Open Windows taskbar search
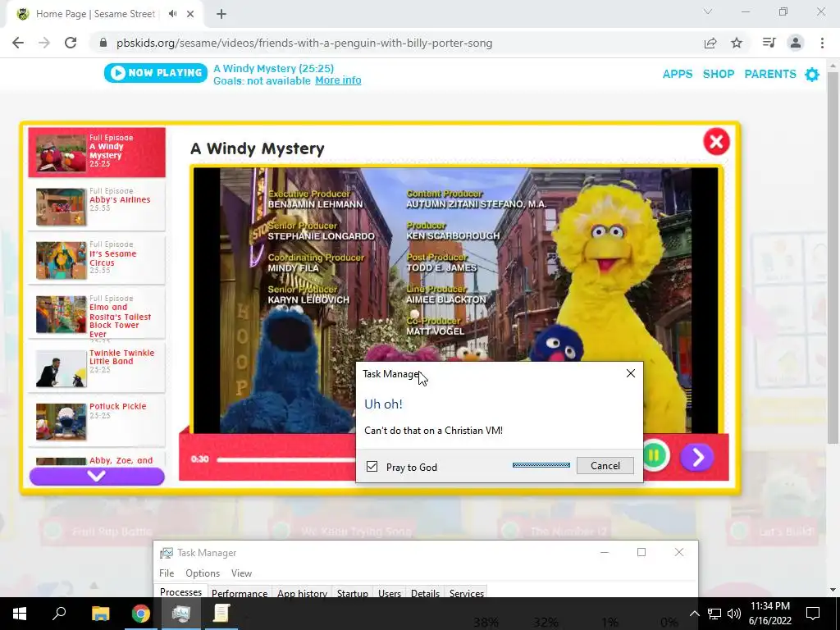The image size is (840, 630). point(59,614)
